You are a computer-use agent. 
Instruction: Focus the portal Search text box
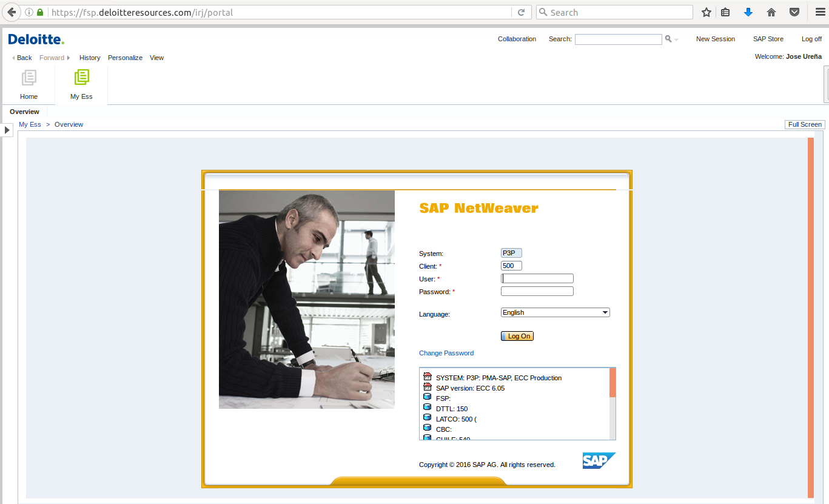click(619, 39)
